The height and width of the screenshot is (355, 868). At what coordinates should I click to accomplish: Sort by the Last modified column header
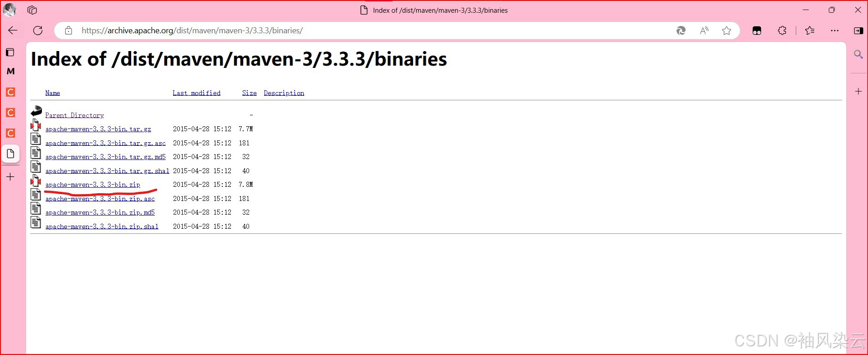click(x=196, y=93)
